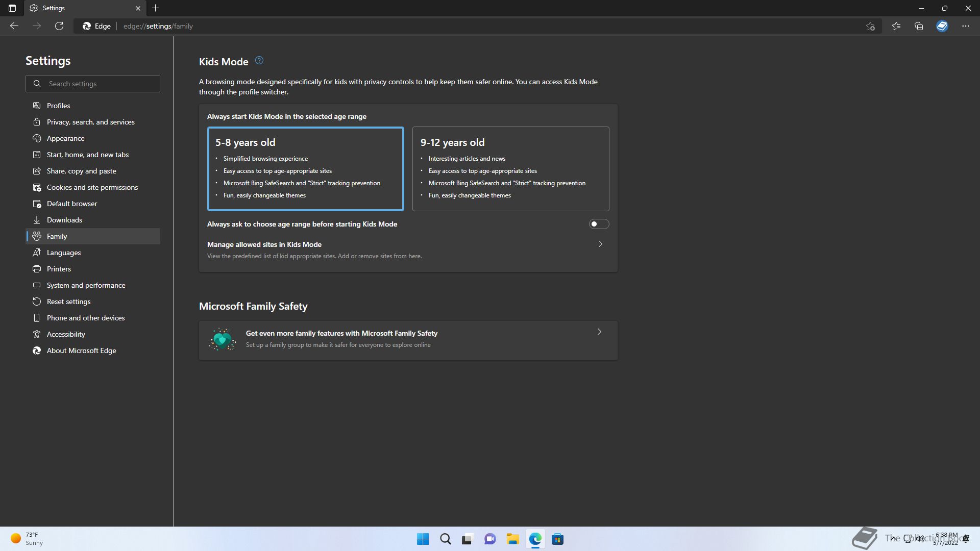Select the Family settings section
Image resolution: width=980 pixels, height=551 pixels.
tap(93, 236)
